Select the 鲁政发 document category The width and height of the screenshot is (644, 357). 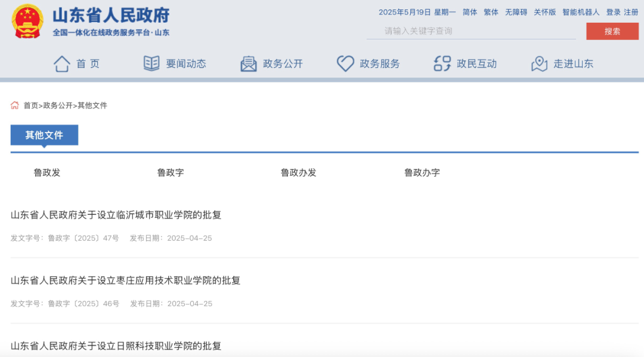[x=47, y=173]
